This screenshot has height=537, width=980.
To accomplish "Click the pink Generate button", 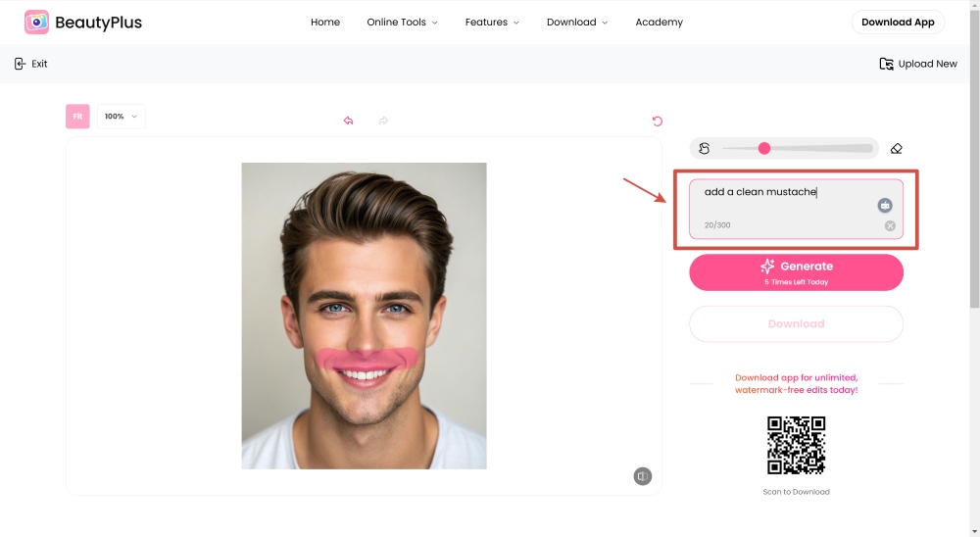I will [x=796, y=272].
